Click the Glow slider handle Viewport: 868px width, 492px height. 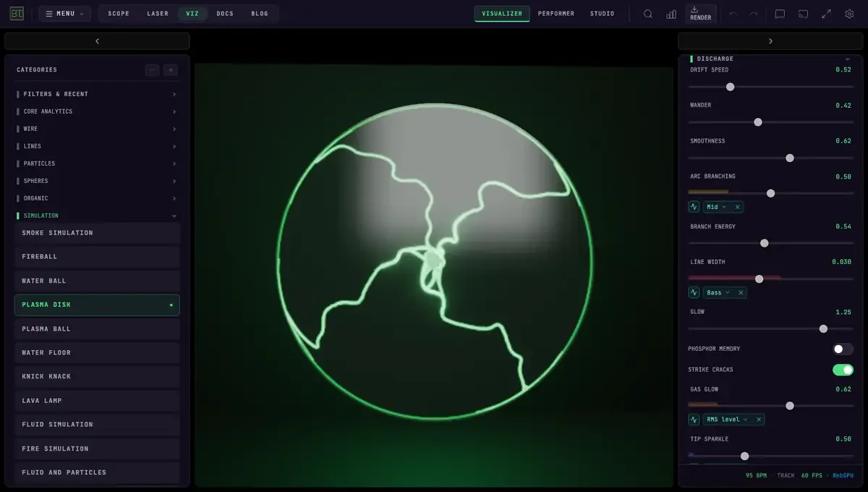(823, 328)
